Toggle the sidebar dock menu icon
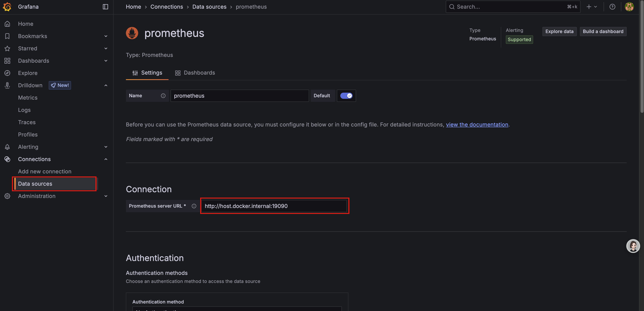This screenshot has height=311, width=644. coord(105,7)
